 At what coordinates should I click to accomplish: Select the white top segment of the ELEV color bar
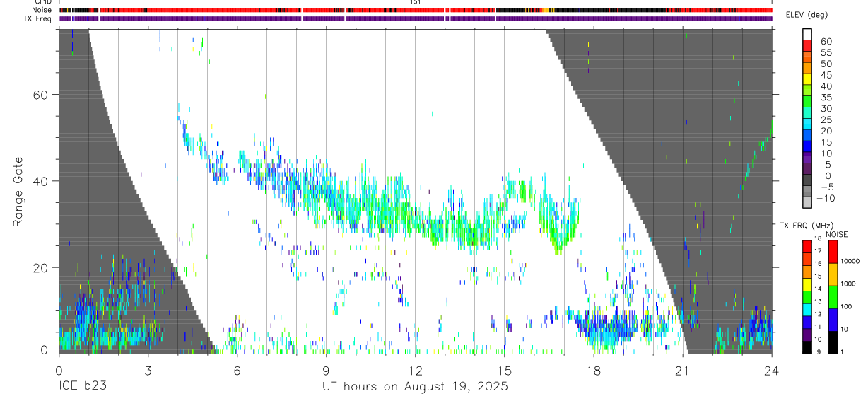[x=807, y=34]
